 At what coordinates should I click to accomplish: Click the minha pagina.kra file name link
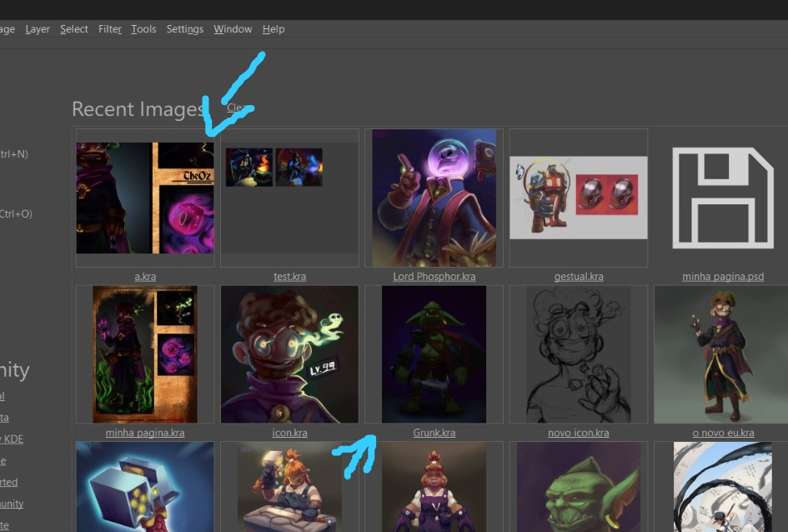pos(145,433)
